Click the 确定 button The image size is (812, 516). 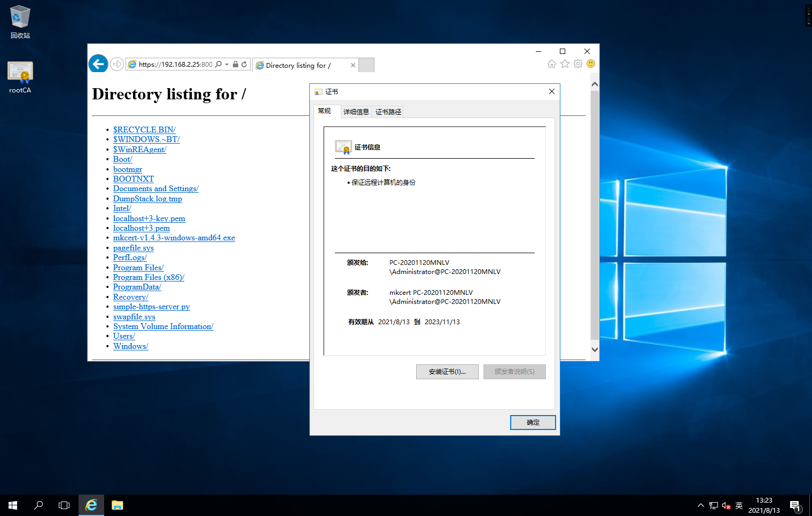click(533, 423)
